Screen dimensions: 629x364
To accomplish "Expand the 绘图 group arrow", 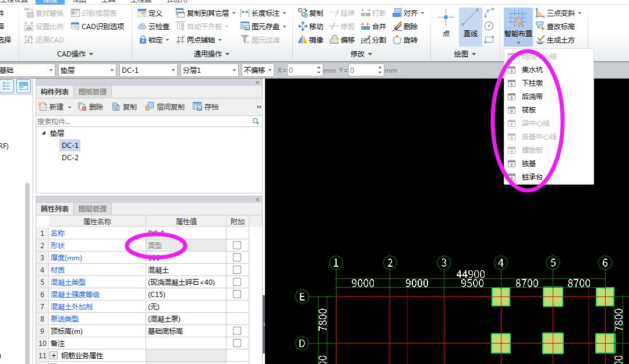I will [473, 54].
